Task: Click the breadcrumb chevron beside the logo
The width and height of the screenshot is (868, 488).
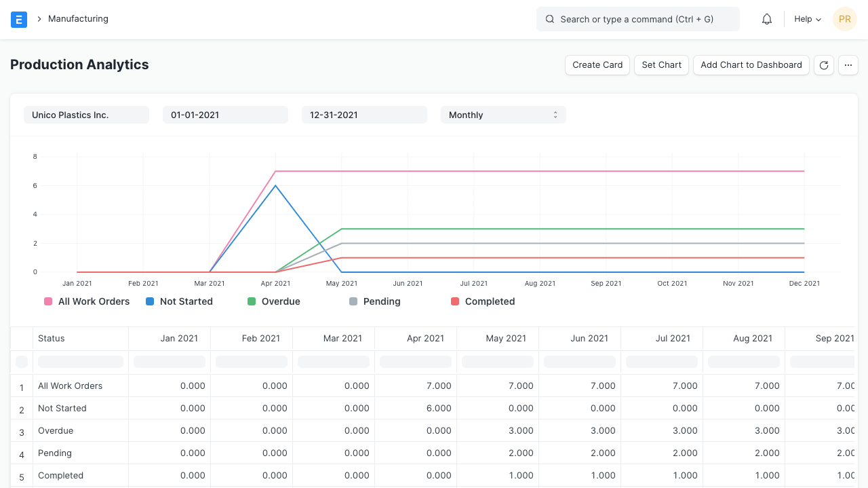Action: pyautogui.click(x=38, y=19)
